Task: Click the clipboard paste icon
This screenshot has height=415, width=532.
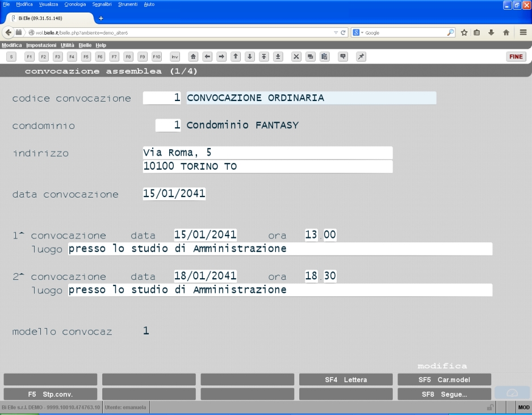Action: tap(324, 57)
